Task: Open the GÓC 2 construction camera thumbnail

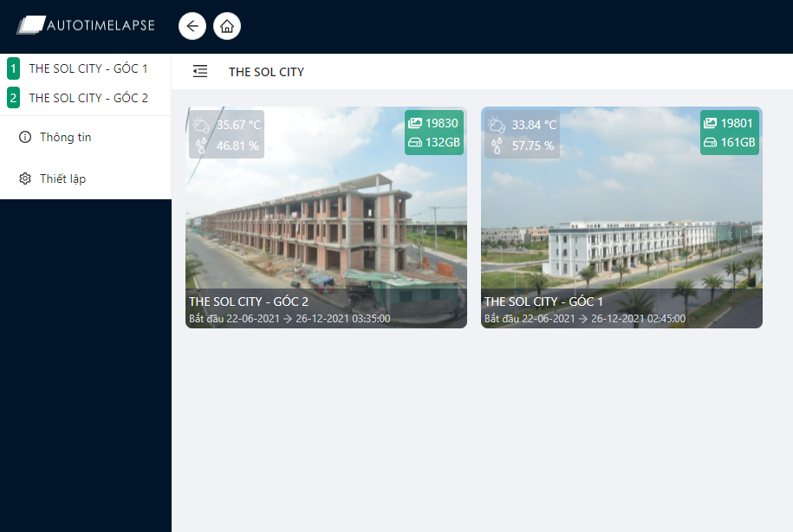Action: coord(326,217)
